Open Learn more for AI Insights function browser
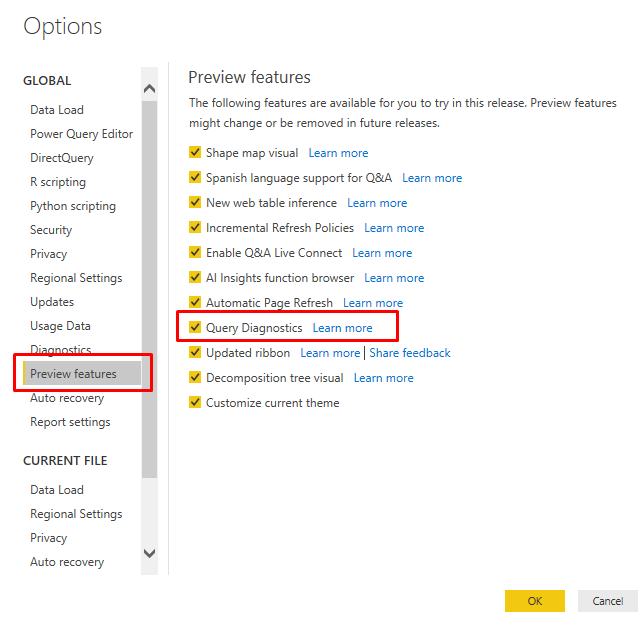The height and width of the screenshot is (625, 644). (394, 278)
